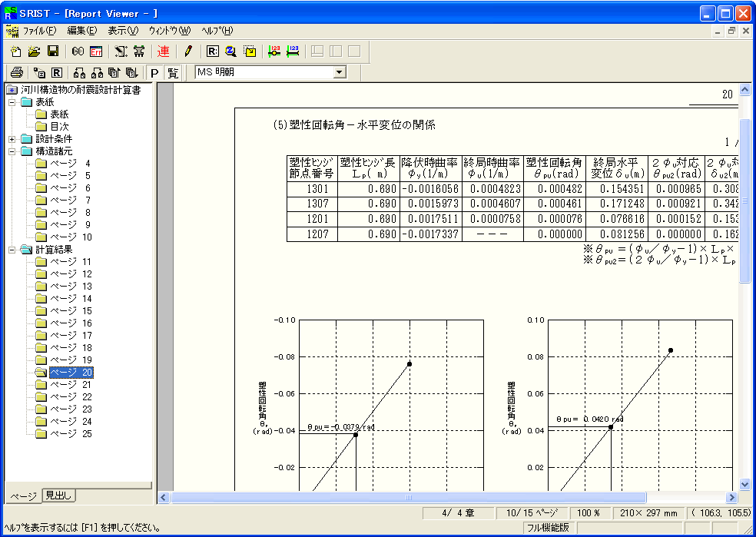Screen dimensions: 756x537
Task: Select ページ 4 in the tree
Action: (71, 164)
